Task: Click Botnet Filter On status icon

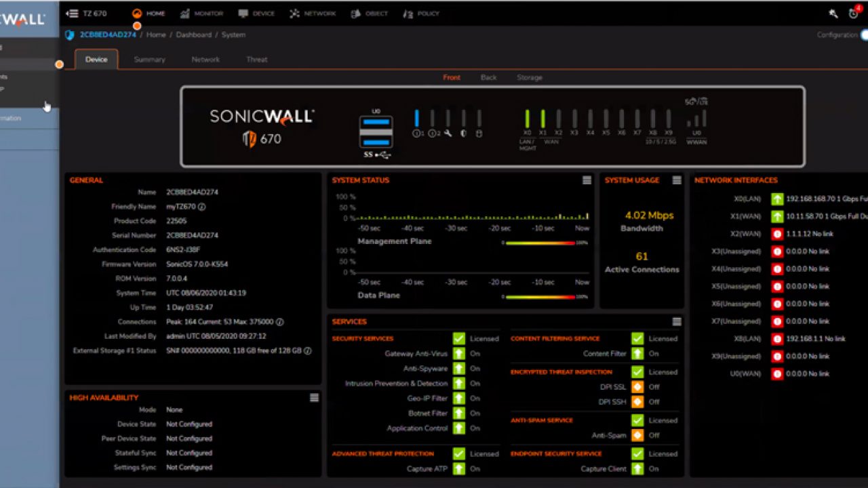Action: tap(459, 413)
